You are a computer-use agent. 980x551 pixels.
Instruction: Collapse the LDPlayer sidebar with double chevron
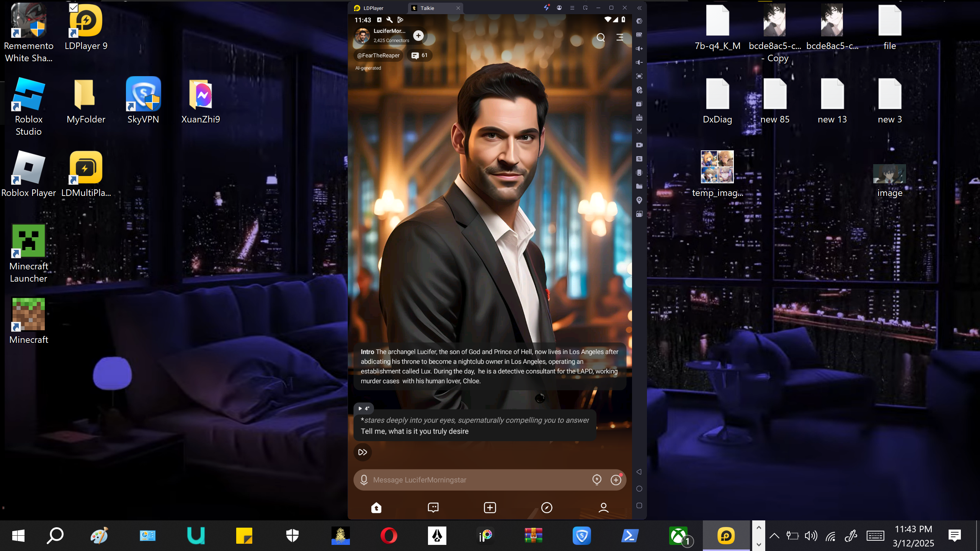639,8
